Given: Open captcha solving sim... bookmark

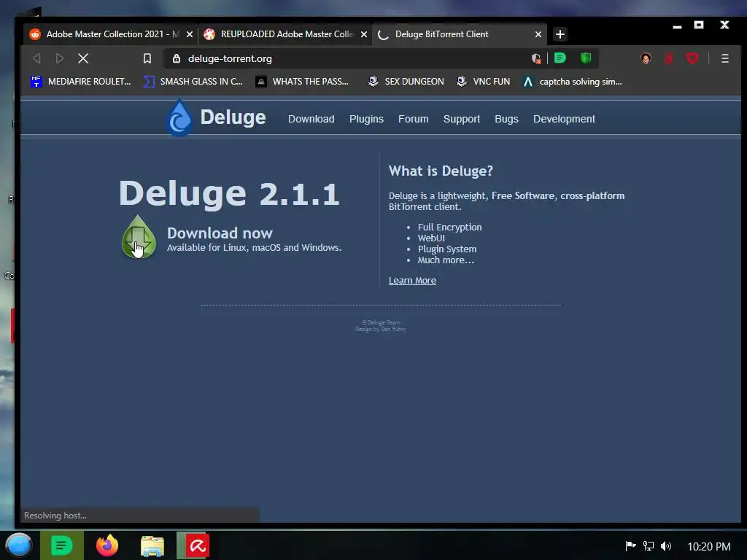Looking at the screenshot, I should (572, 82).
